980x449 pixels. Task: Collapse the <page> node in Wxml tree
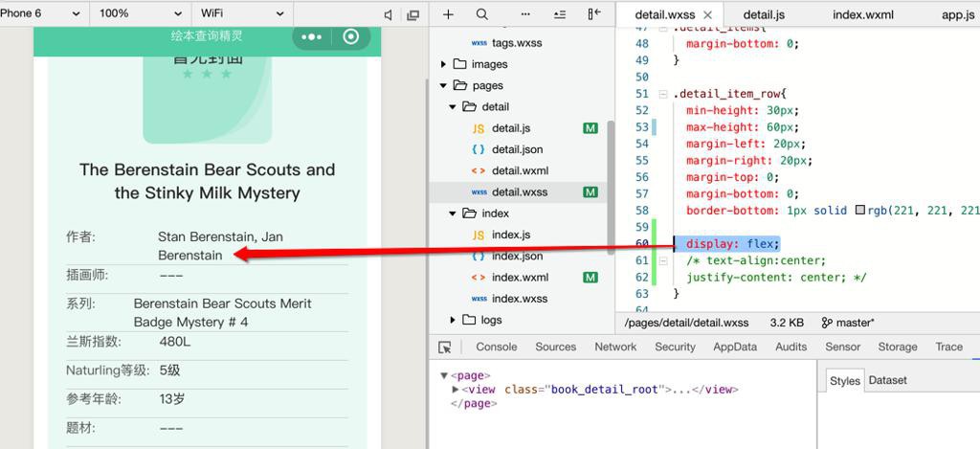(444, 376)
